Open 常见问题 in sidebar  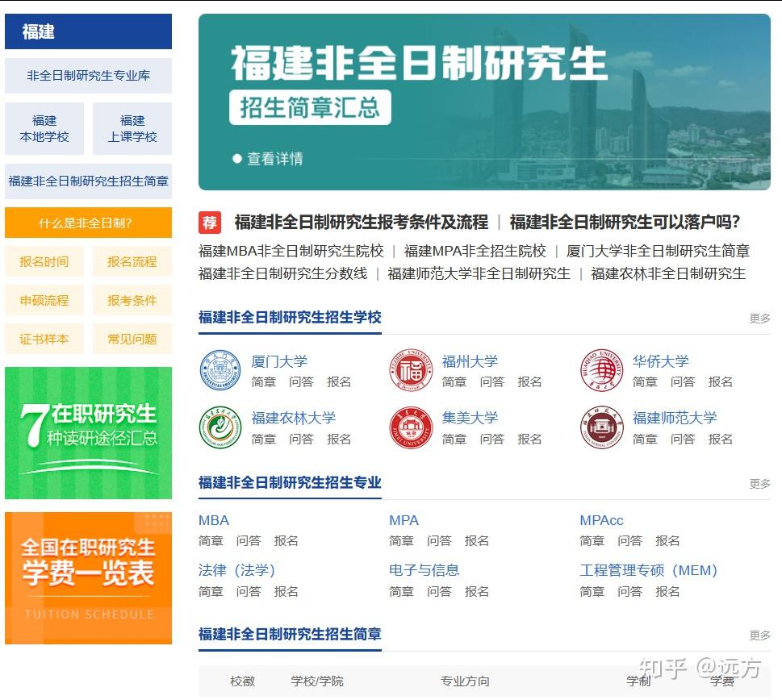(132, 340)
